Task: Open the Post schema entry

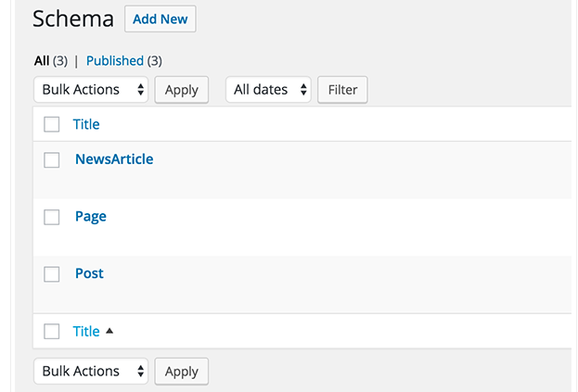Action: 89,274
